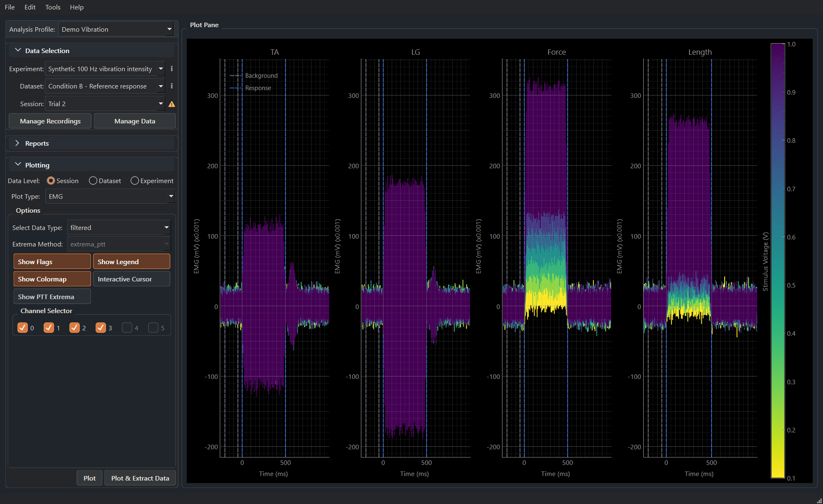Screen dimensions: 823x504
Task: Click the Plot Pane tab label
Action: (x=204, y=25)
